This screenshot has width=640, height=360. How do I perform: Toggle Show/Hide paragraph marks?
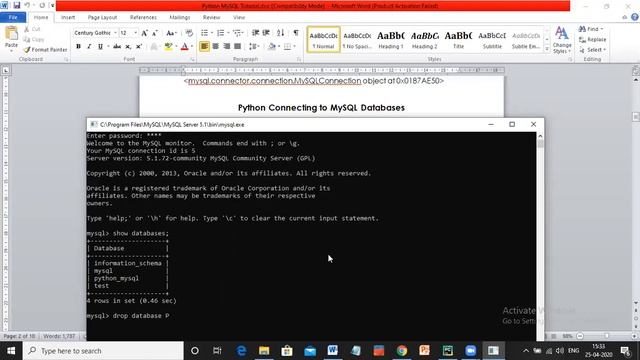(x=296, y=33)
